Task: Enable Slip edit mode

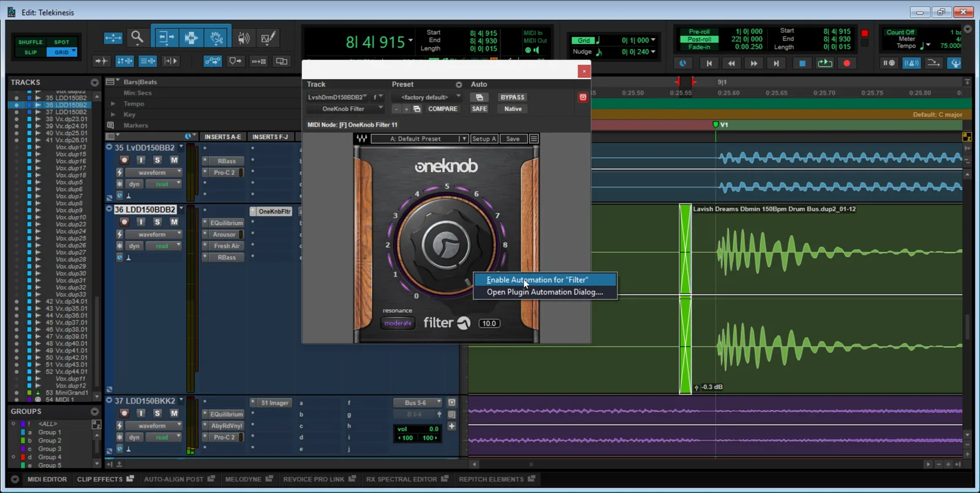Action: coord(30,52)
